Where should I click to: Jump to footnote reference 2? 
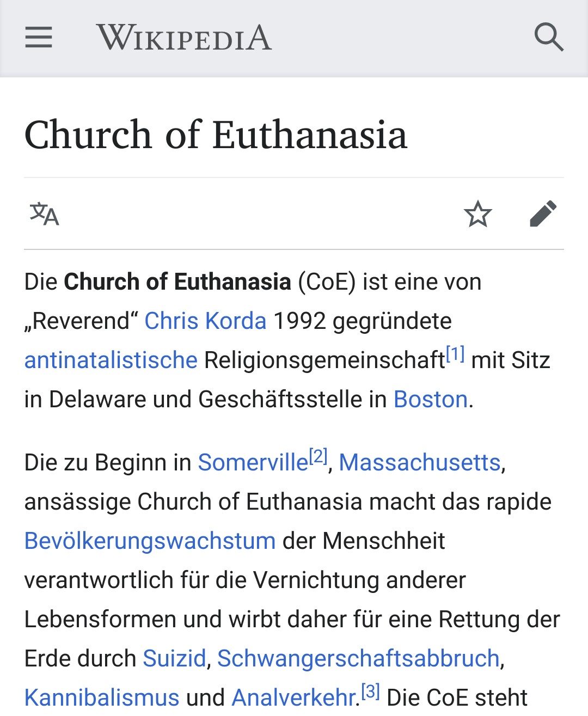pyautogui.click(x=318, y=456)
